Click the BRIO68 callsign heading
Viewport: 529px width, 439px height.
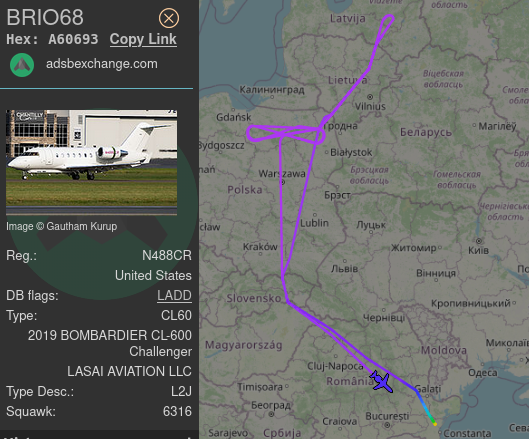click(x=45, y=17)
